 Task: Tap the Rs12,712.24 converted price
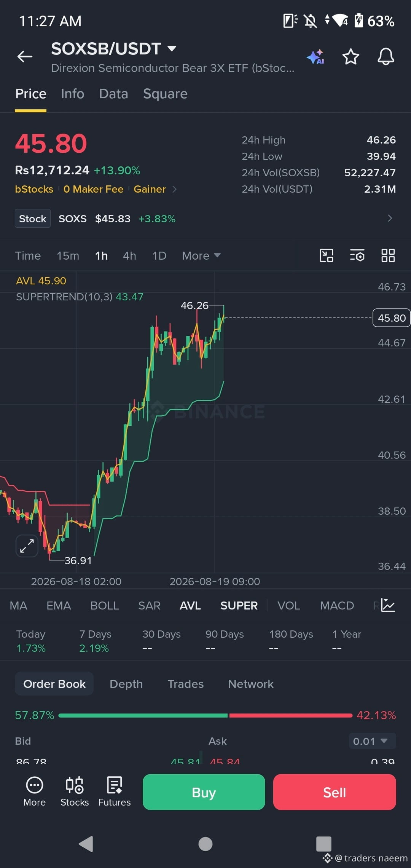[52, 170]
